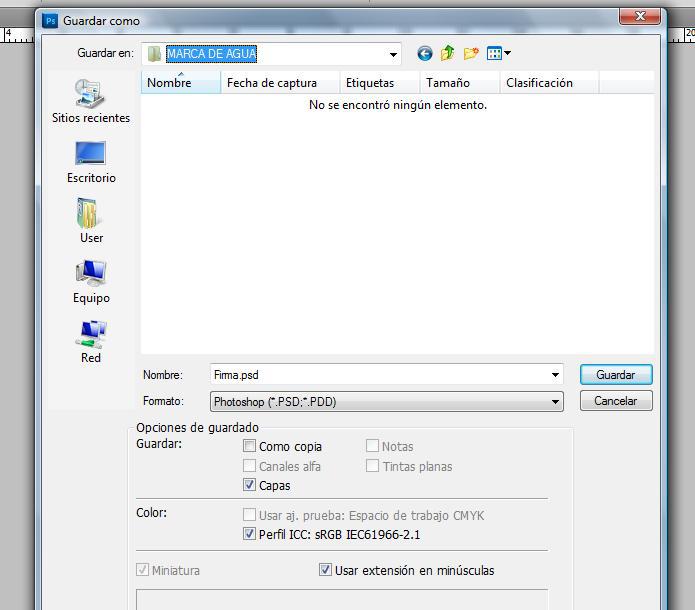
Task: Go up one folder level
Action: (448, 54)
